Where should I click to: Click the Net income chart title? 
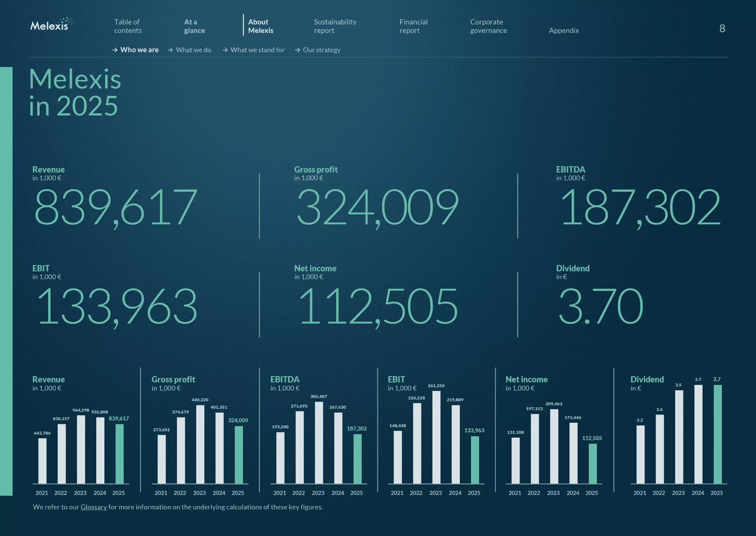[x=526, y=379]
